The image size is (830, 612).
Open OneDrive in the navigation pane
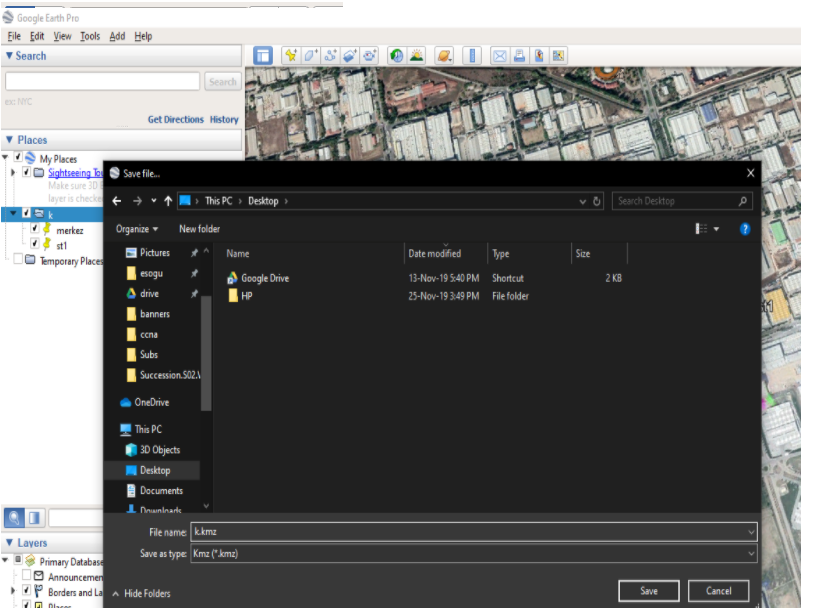[145, 402]
